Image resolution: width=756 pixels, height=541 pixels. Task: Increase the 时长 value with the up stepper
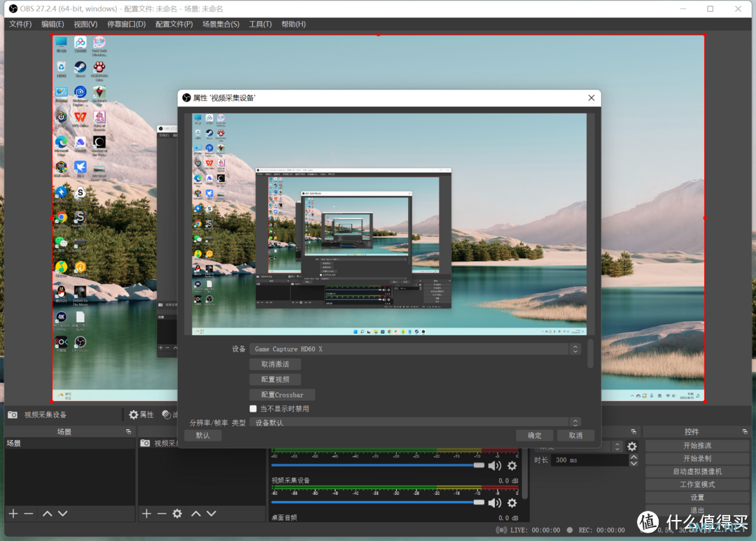pos(633,457)
